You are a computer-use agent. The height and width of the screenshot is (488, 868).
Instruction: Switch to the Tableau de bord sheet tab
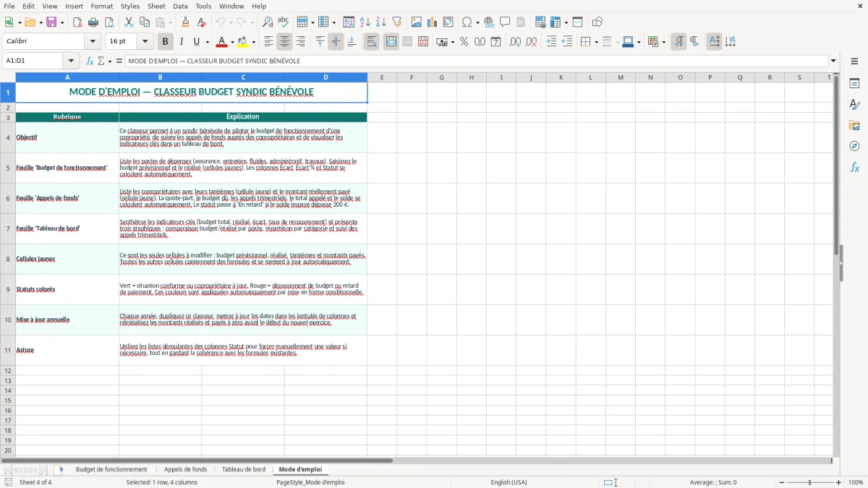click(243, 469)
